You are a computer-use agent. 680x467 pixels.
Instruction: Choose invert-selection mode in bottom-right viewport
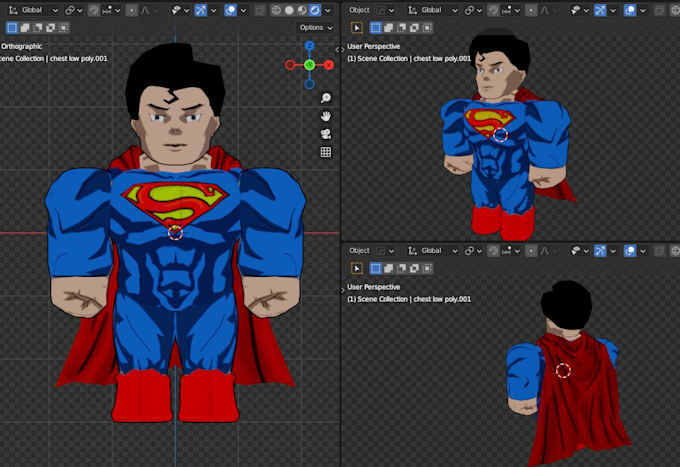point(414,268)
